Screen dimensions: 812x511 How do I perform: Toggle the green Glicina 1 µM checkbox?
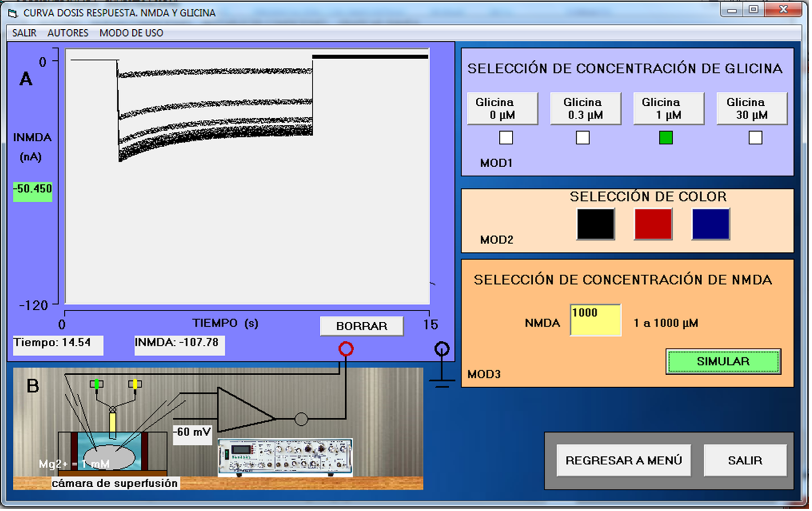pos(666,137)
